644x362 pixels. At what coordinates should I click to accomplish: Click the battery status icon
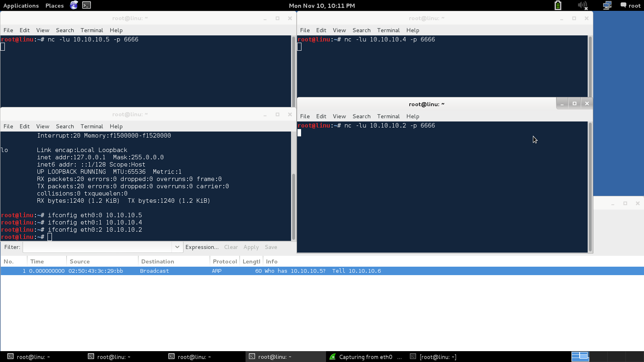558,5
